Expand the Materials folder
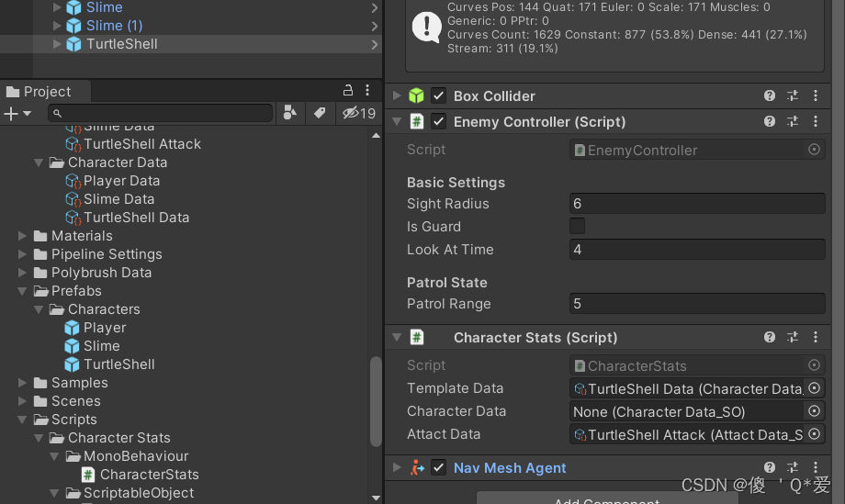The width and height of the screenshot is (845, 504). tap(23, 236)
